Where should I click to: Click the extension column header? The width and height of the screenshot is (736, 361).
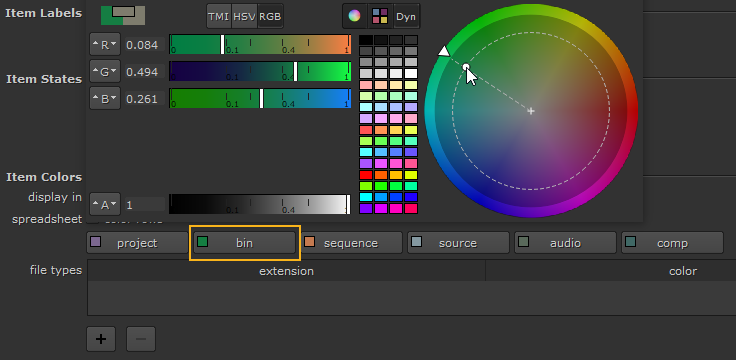click(x=286, y=271)
